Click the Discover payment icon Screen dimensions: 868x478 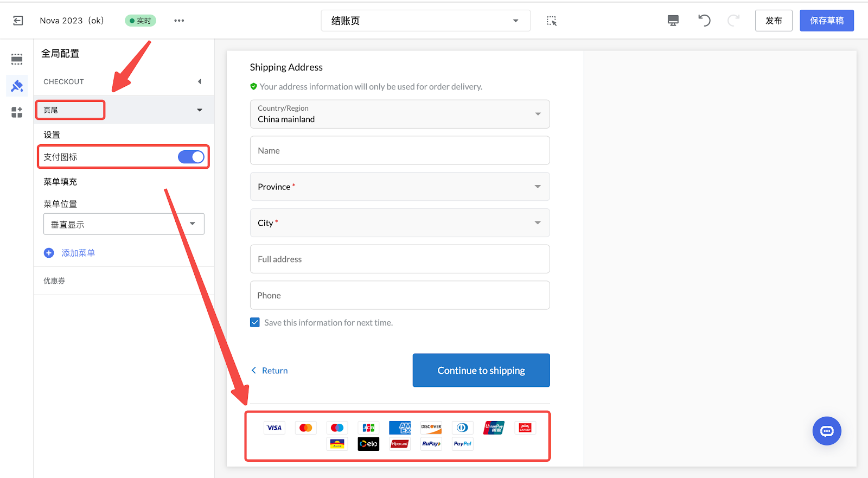tap(431, 428)
